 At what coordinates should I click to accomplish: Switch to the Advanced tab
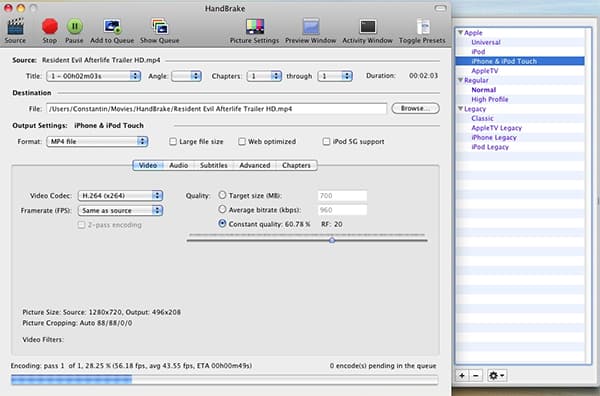tap(255, 165)
